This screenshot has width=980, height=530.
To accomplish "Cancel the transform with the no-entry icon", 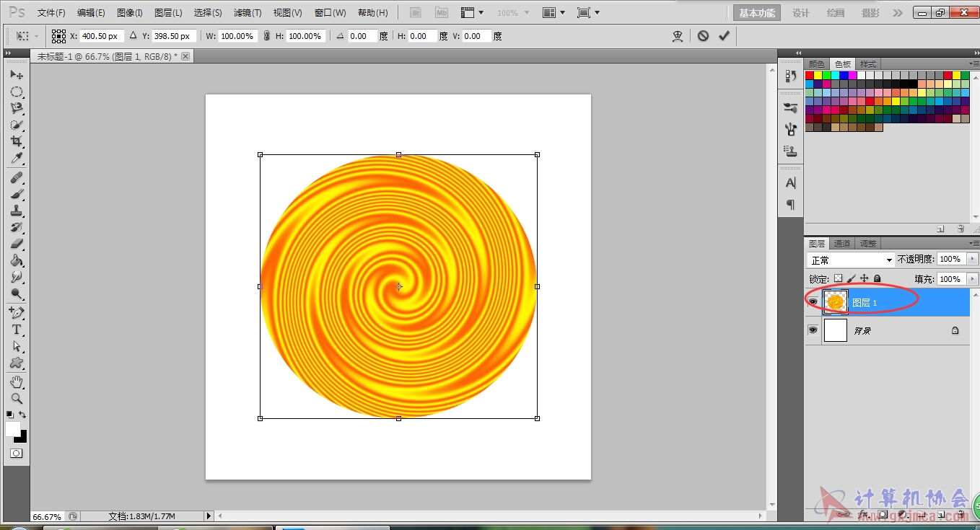I will point(703,36).
